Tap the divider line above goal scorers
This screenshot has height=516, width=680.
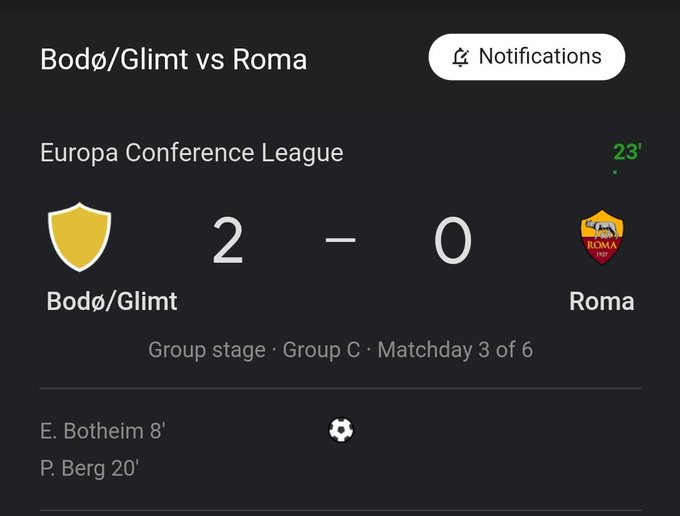[x=340, y=389]
